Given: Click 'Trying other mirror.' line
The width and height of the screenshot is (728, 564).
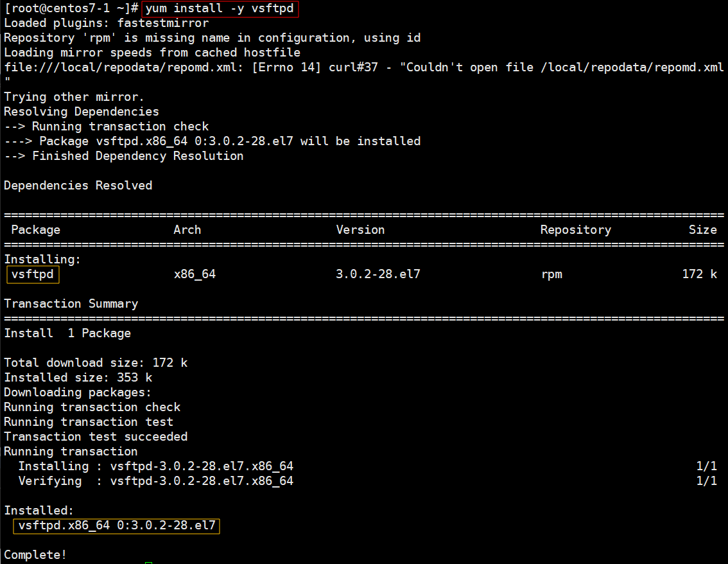Looking at the screenshot, I should 74,97.
